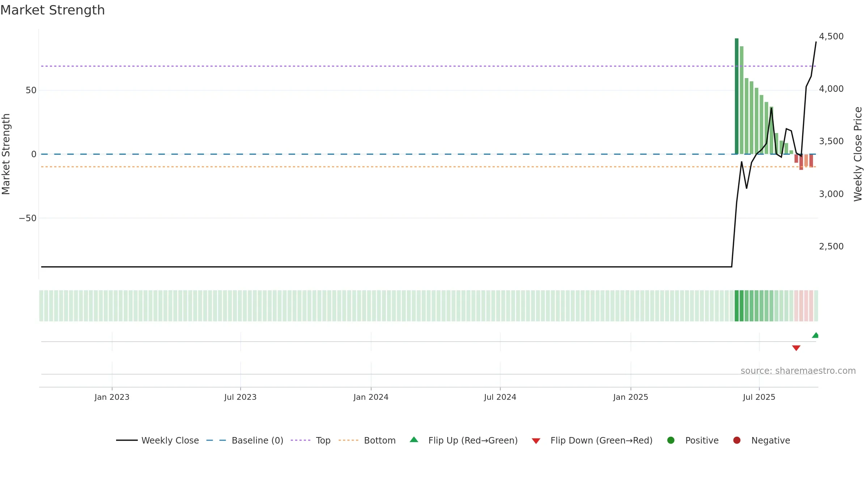Click the Jul 2024 axis label
This screenshot has height=488, width=868.
pyautogui.click(x=500, y=397)
